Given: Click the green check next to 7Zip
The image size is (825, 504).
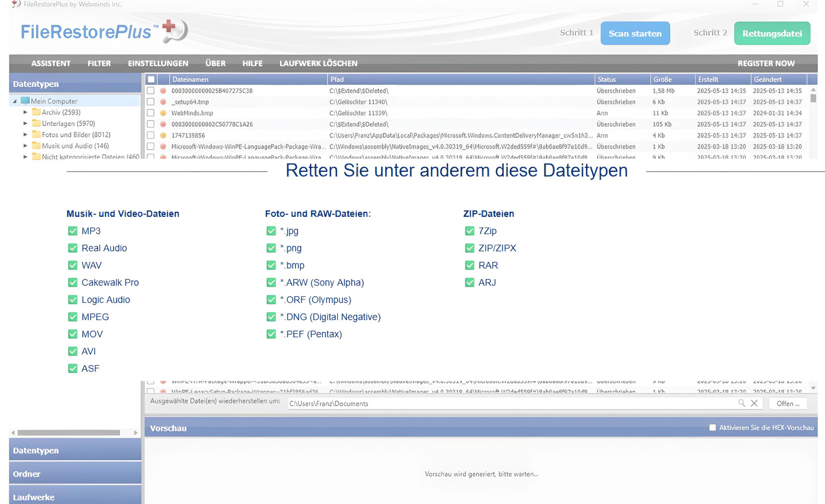Looking at the screenshot, I should pos(469,231).
